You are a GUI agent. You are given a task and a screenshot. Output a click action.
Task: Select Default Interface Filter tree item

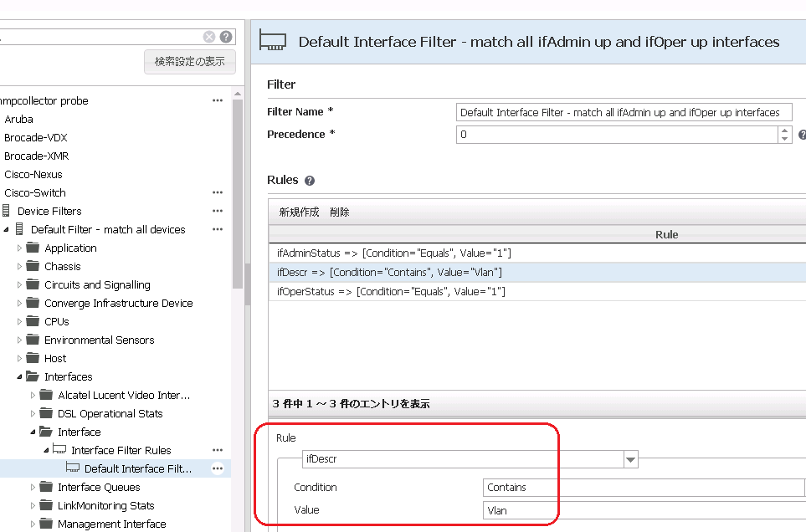tap(137, 468)
